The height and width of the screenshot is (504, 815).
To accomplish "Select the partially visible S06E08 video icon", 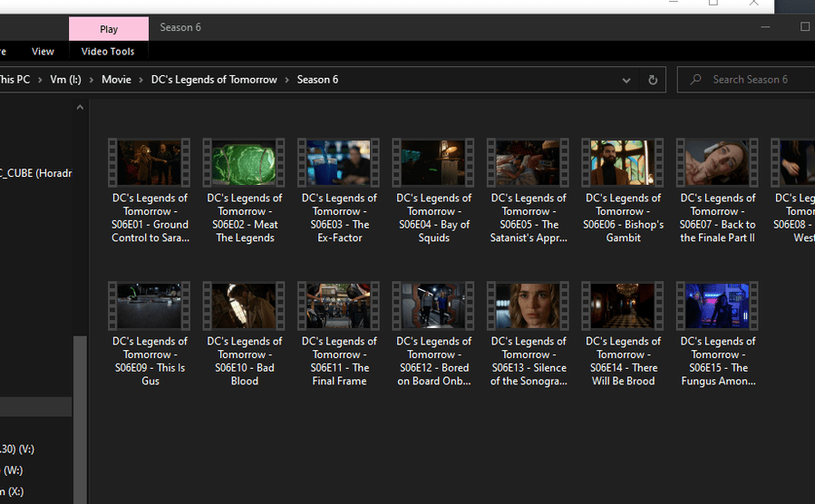I will point(793,162).
